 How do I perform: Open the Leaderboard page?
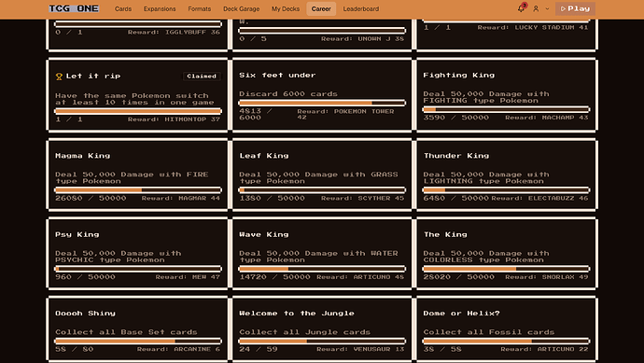[x=361, y=8]
